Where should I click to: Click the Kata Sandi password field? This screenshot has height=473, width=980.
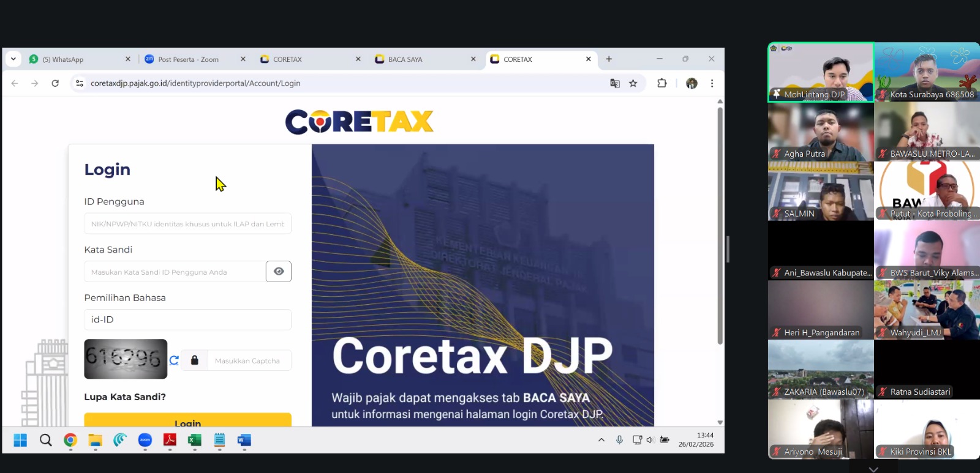(175, 271)
